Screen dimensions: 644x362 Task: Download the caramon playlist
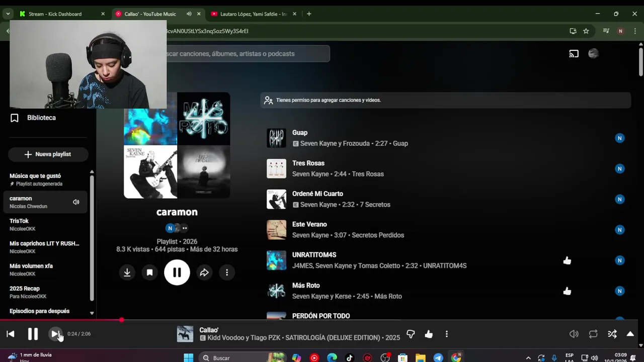[x=127, y=273]
